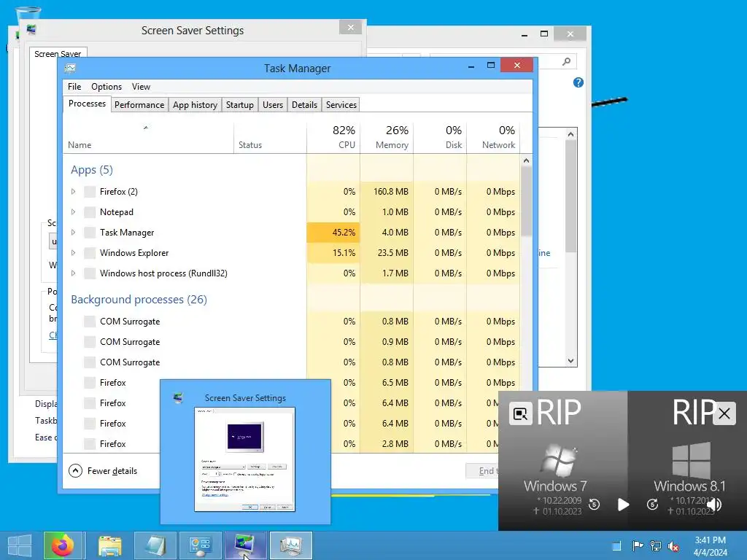Play the overlay video
Screen dimensions: 747x560
pyautogui.click(x=623, y=505)
